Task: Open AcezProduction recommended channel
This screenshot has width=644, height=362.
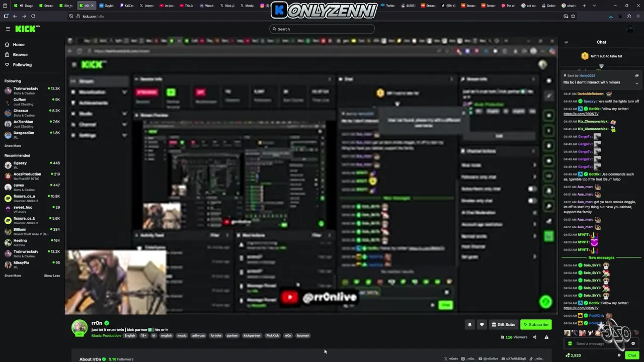Action: click(32, 176)
